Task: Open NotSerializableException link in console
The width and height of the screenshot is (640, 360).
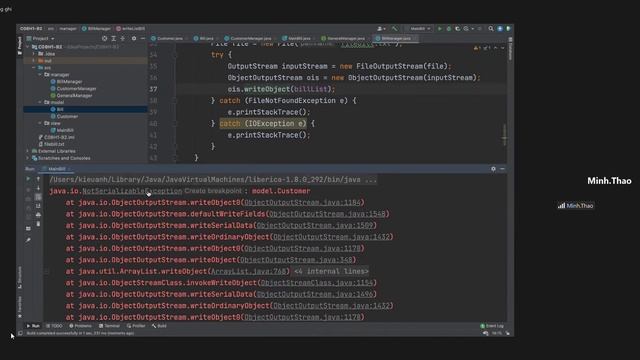Action: (132, 191)
